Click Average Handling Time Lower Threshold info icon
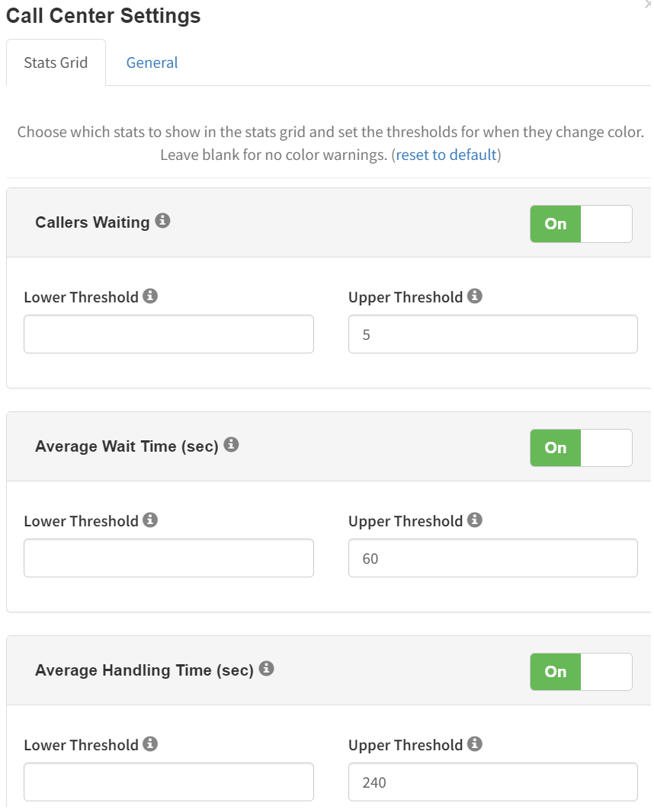 (x=150, y=743)
